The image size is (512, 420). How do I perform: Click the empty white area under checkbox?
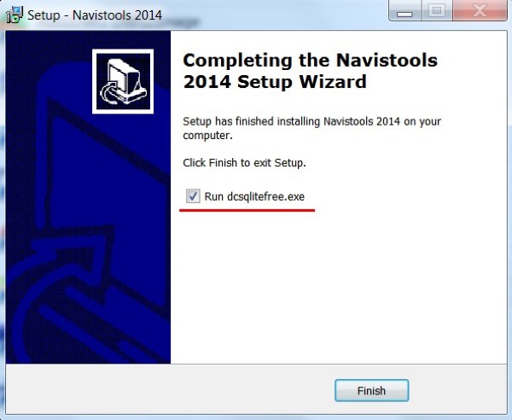338,288
